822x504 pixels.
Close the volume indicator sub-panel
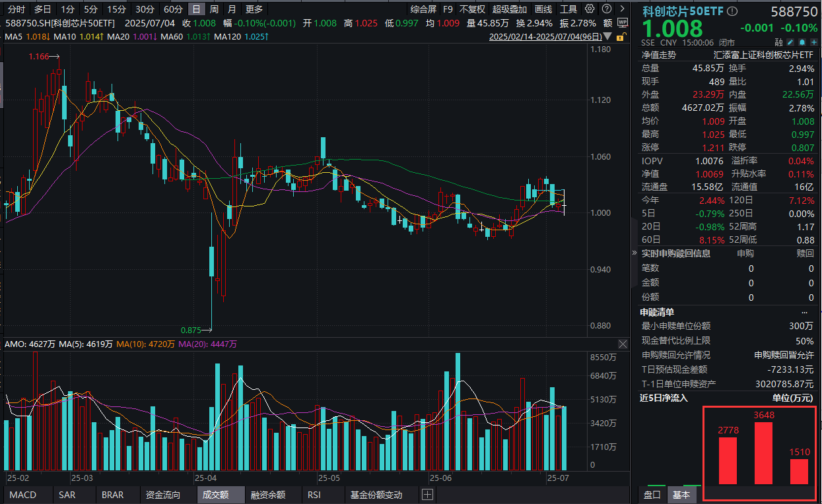pyautogui.click(x=623, y=344)
